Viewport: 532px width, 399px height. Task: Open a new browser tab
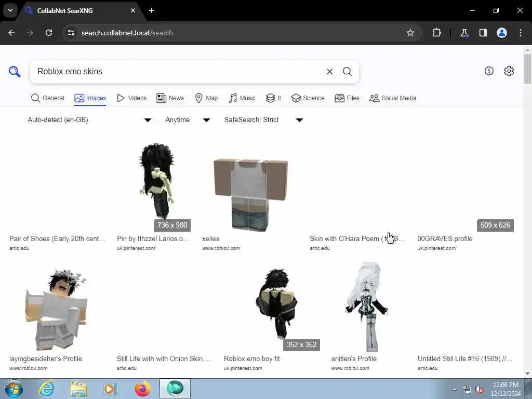tap(152, 10)
